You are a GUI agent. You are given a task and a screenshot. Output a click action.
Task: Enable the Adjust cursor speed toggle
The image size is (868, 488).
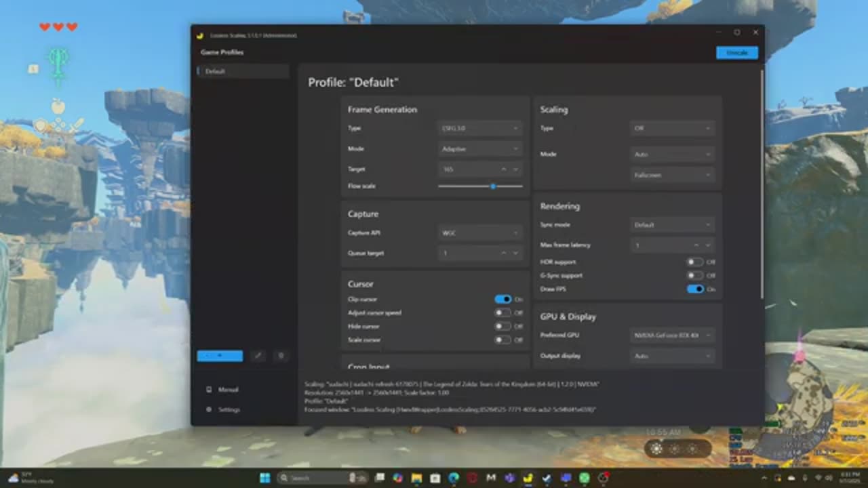click(502, 312)
